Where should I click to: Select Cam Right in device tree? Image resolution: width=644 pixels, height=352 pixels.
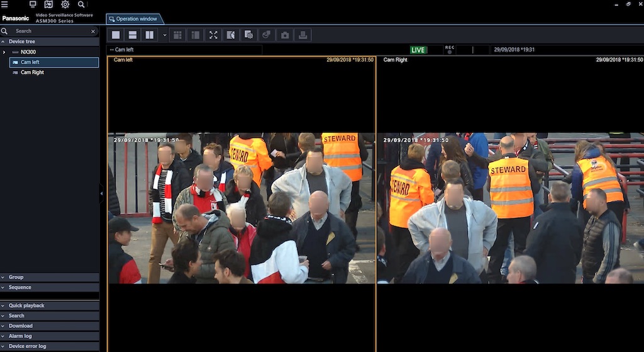[x=32, y=72]
